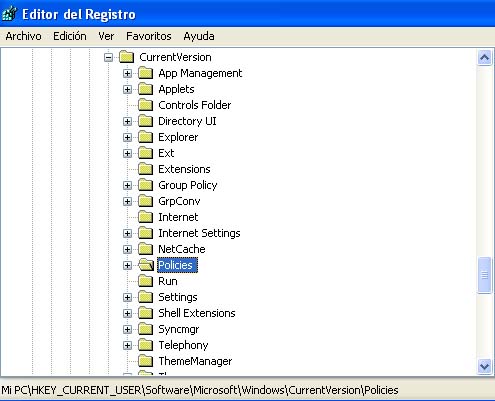
Task: Click the Run folder icon
Action: tap(146, 281)
